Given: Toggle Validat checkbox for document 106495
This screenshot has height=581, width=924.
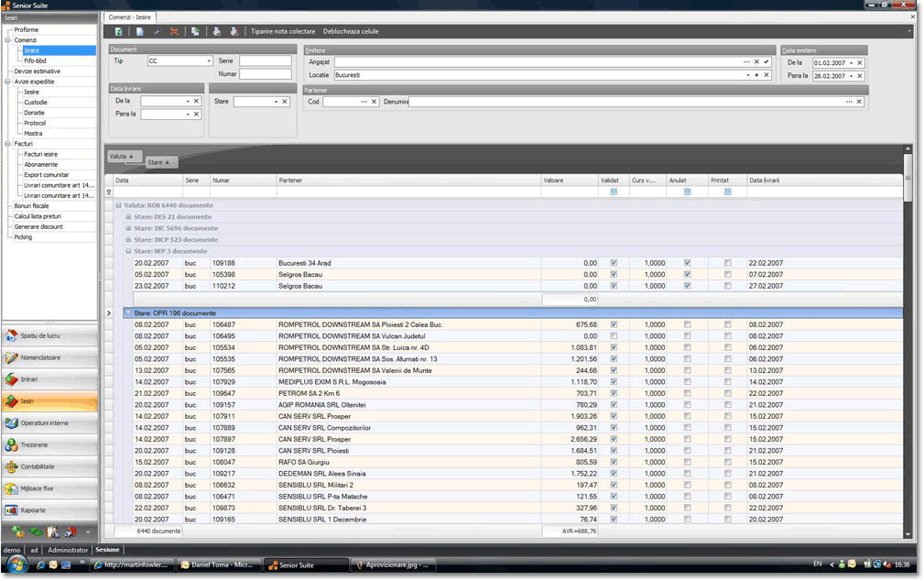Looking at the screenshot, I should (x=614, y=335).
